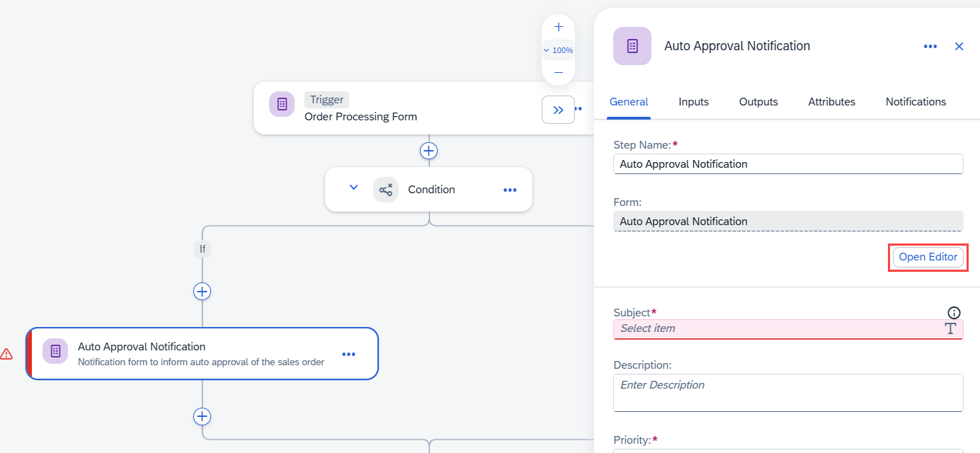The image size is (980, 453).
Task: Switch to the Inputs tab
Action: pos(694,102)
